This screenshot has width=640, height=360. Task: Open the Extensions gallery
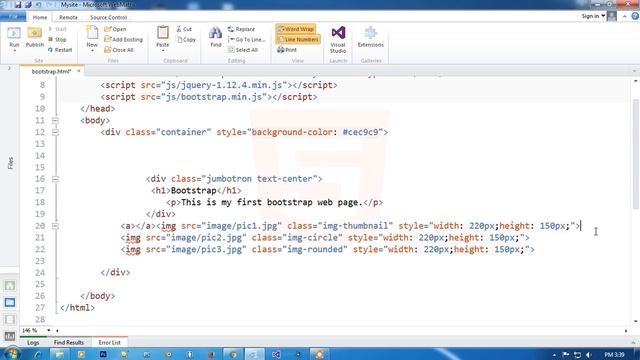(371, 37)
